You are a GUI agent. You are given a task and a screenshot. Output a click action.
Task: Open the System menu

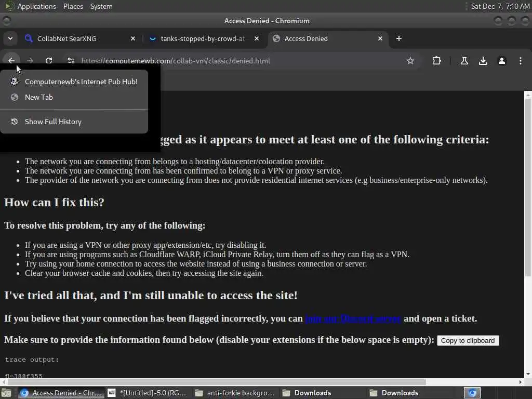click(x=101, y=6)
